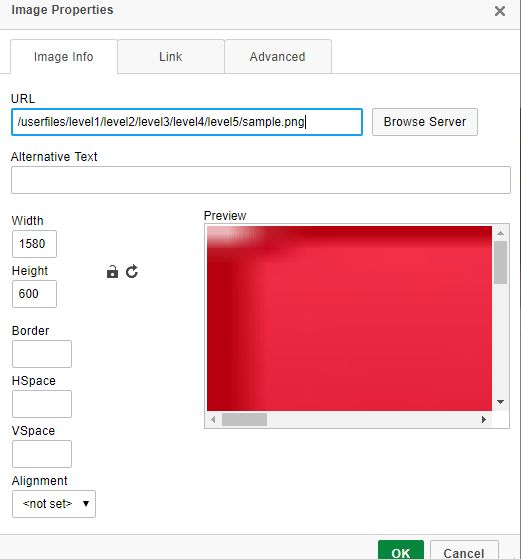
Task: Click the preview scroll left arrow
Action: click(x=213, y=419)
